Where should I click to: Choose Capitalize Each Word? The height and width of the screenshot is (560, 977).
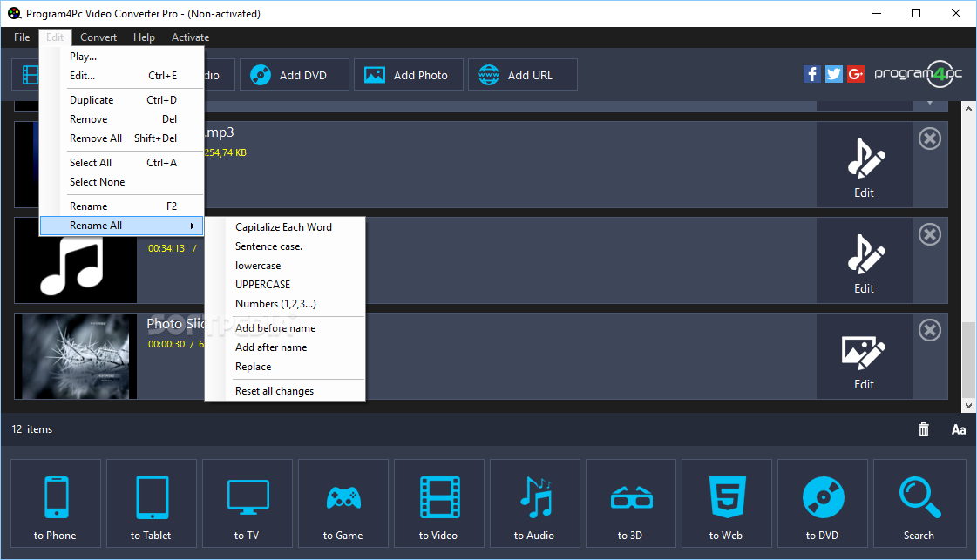point(285,227)
